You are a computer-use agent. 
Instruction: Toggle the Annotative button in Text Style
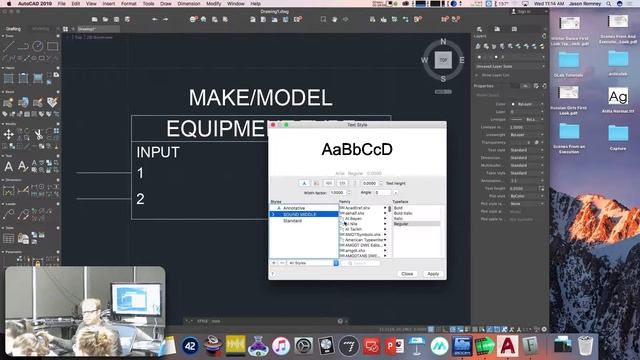304,183
